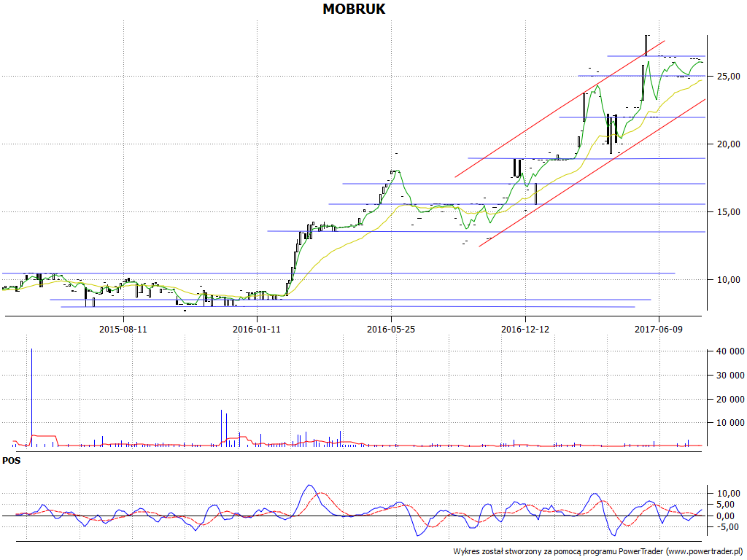The height and width of the screenshot is (560, 747).
Task: Click the POS indicator label
Action: pyautogui.click(x=12, y=461)
